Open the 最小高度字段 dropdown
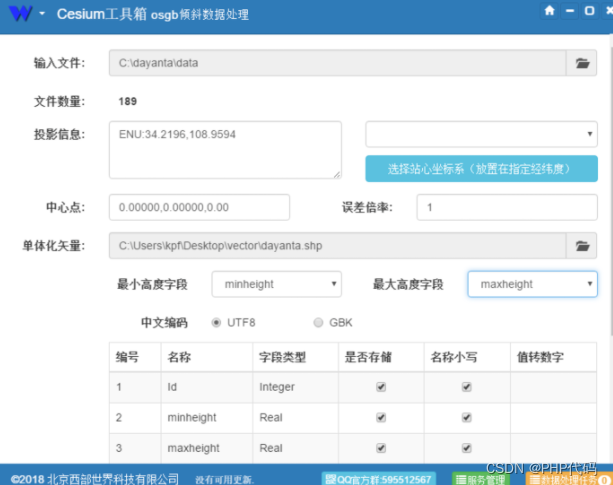 coord(276,284)
